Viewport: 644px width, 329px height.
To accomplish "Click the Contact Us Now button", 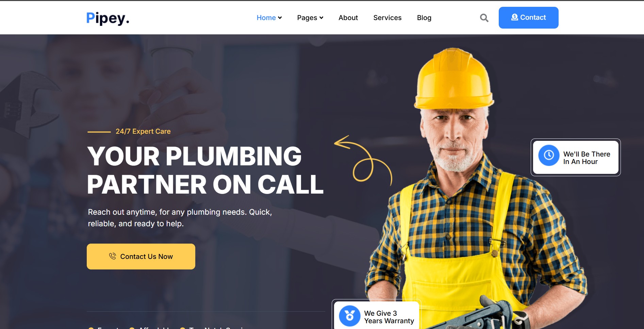I will [x=141, y=257].
